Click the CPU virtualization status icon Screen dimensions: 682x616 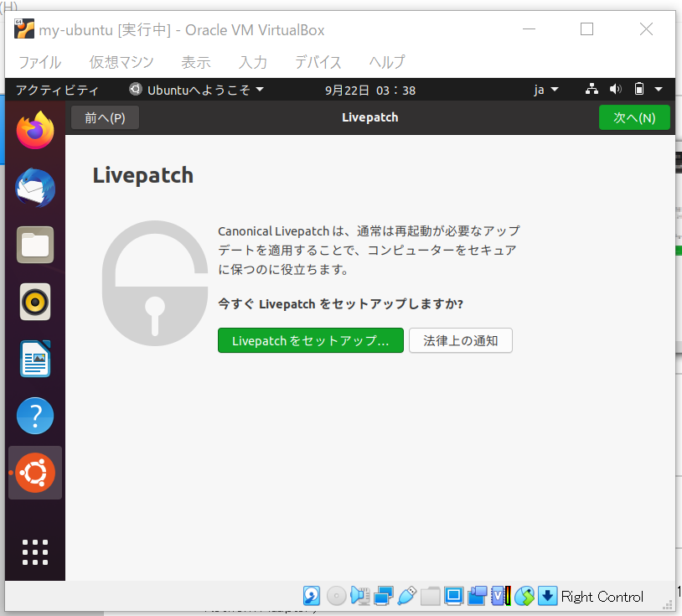[501, 596]
